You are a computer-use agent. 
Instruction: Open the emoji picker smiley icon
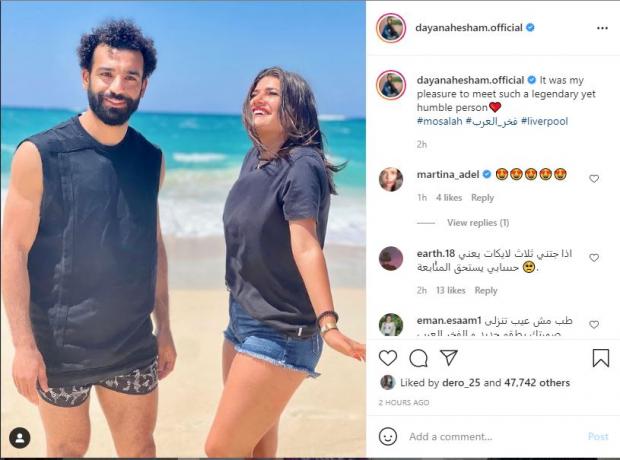(x=388, y=436)
